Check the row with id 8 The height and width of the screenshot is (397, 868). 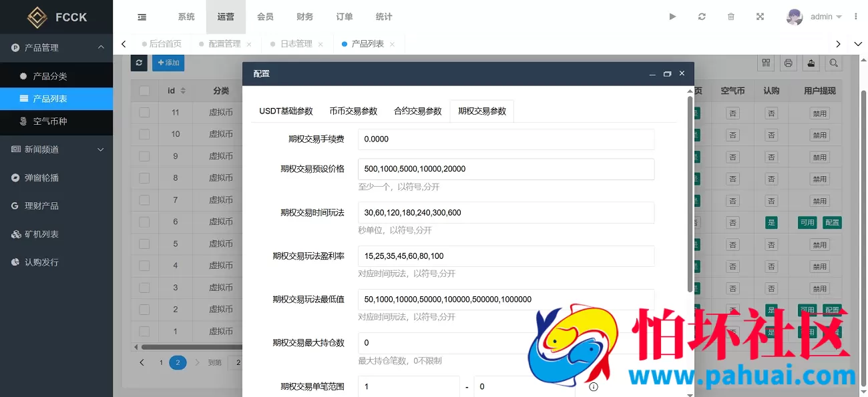[x=144, y=178]
